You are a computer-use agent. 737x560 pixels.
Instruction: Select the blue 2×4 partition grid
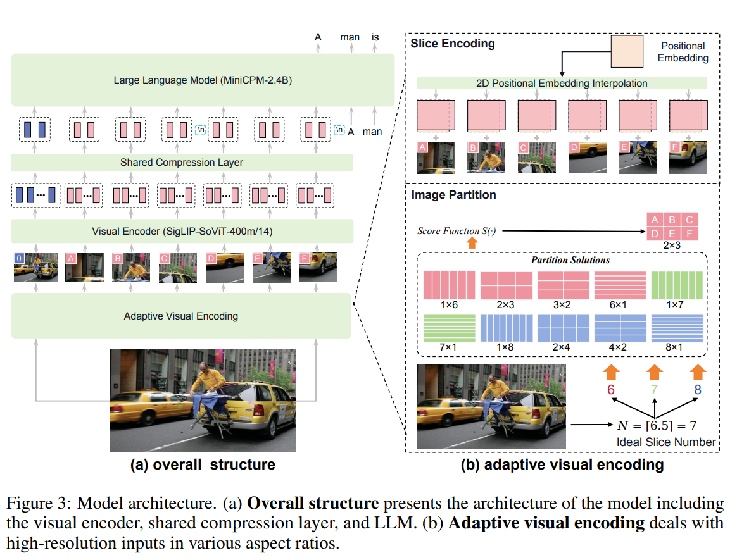(x=563, y=328)
